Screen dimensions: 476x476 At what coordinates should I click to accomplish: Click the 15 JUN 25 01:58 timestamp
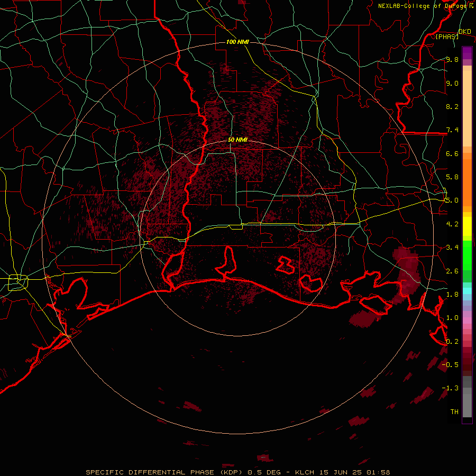pyautogui.click(x=354, y=472)
